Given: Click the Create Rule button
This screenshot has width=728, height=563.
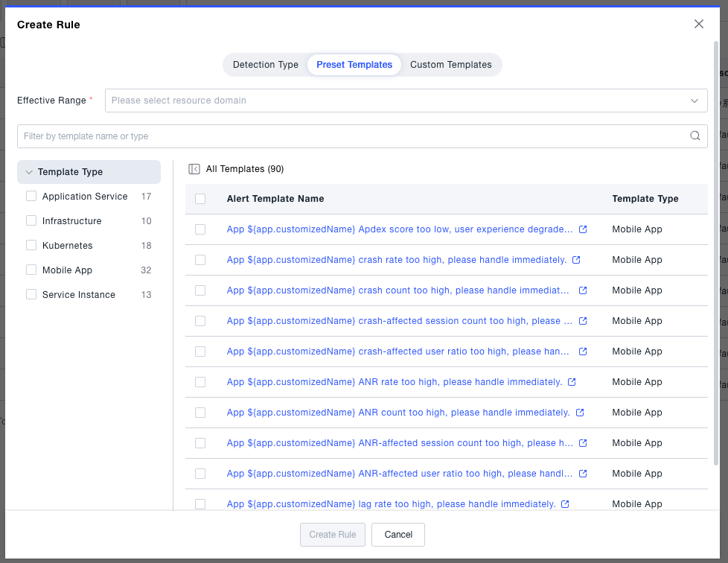Looking at the screenshot, I should pyautogui.click(x=333, y=535).
